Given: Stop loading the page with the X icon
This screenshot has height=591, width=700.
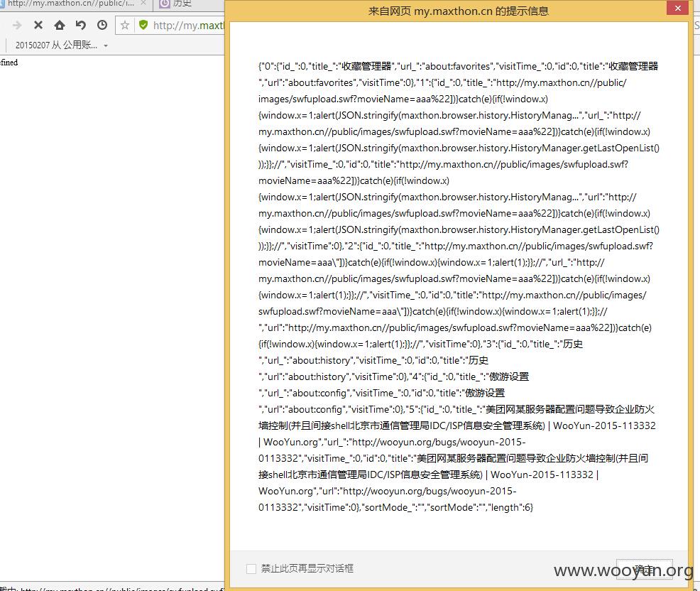Looking at the screenshot, I should pos(38,26).
